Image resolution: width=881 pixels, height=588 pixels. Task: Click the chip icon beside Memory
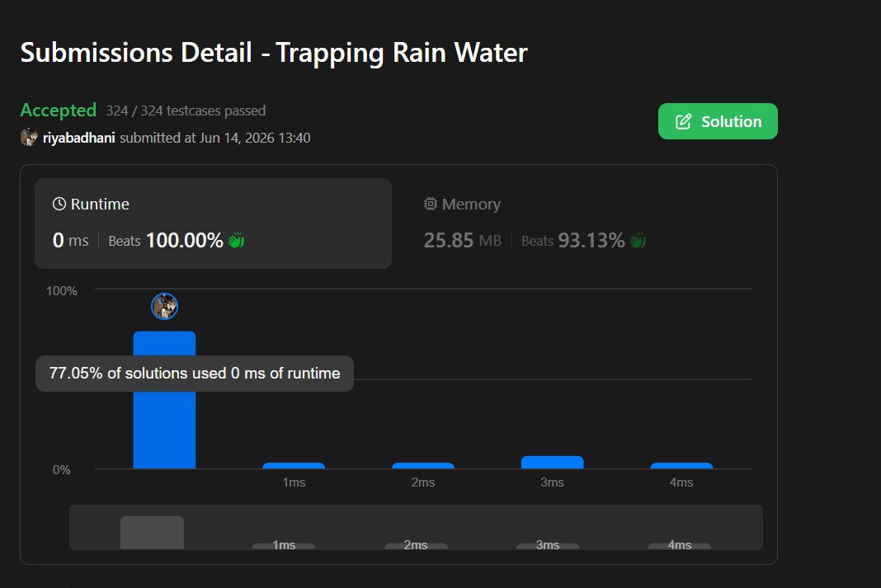(x=431, y=204)
